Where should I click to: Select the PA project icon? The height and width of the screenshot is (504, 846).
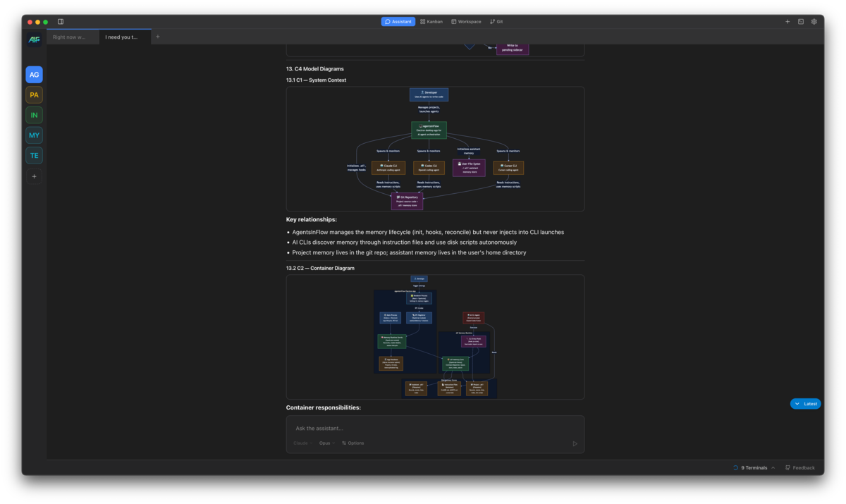(x=34, y=94)
